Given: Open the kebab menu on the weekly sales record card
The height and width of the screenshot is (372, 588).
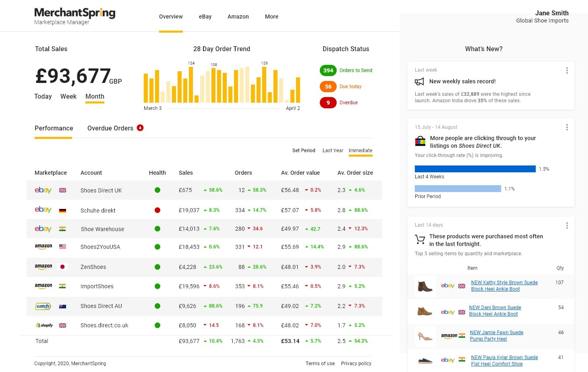Looking at the screenshot, I should click(x=567, y=70).
